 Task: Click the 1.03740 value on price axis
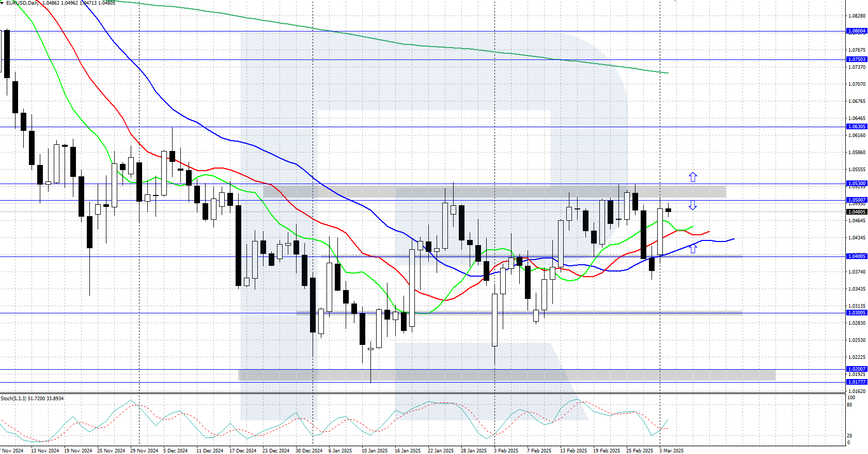point(857,272)
